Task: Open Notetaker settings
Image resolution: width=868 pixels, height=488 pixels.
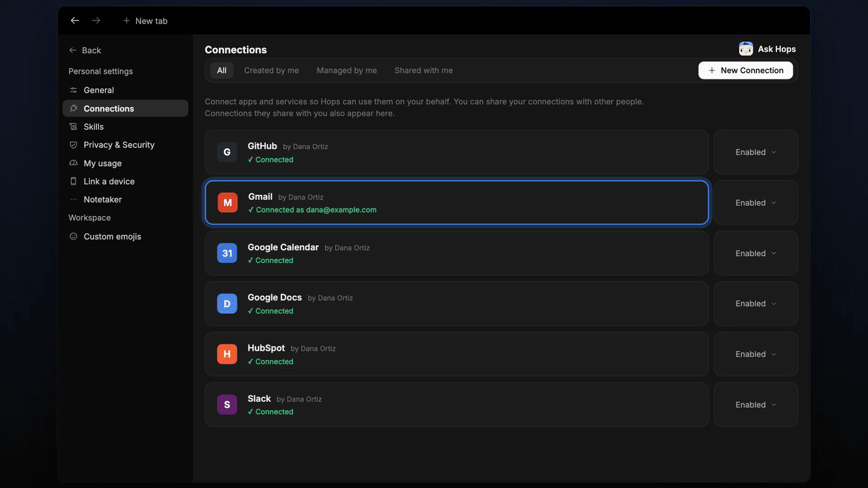Action: pyautogui.click(x=125, y=199)
